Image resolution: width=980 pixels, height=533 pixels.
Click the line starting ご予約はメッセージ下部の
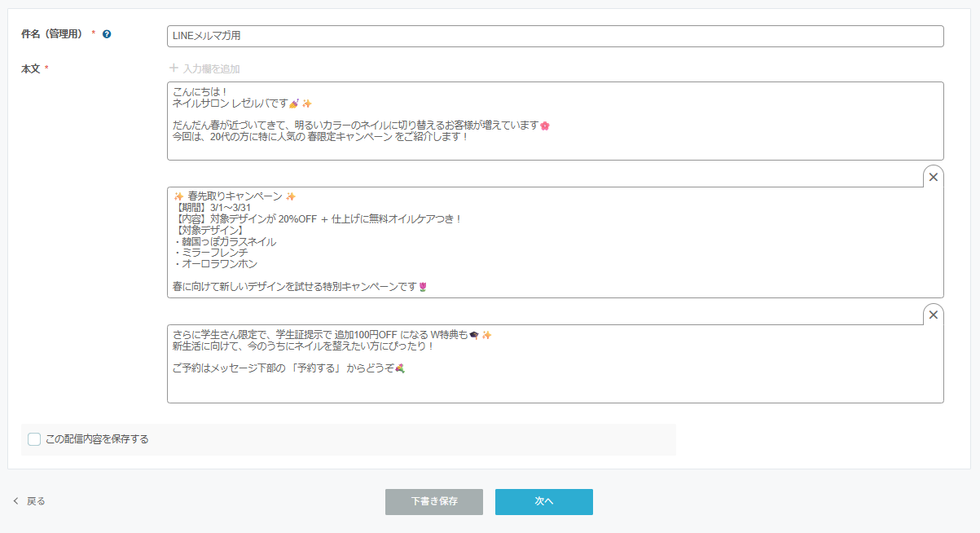pos(288,369)
